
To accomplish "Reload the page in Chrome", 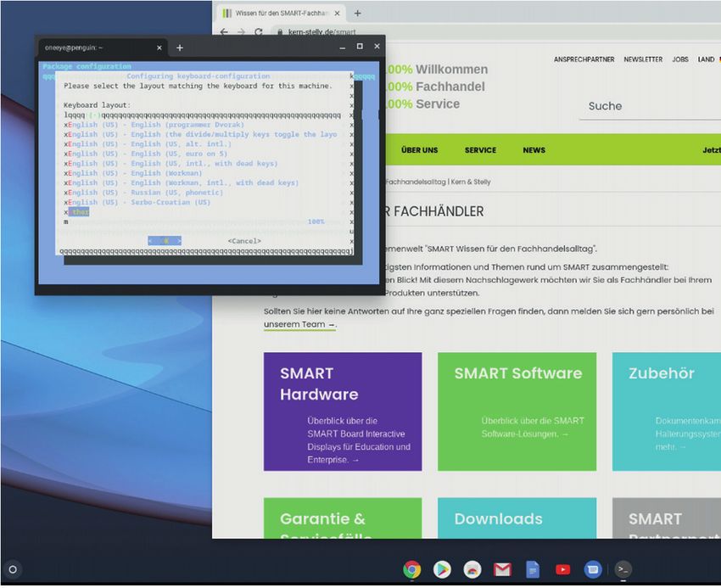I will click(x=259, y=32).
